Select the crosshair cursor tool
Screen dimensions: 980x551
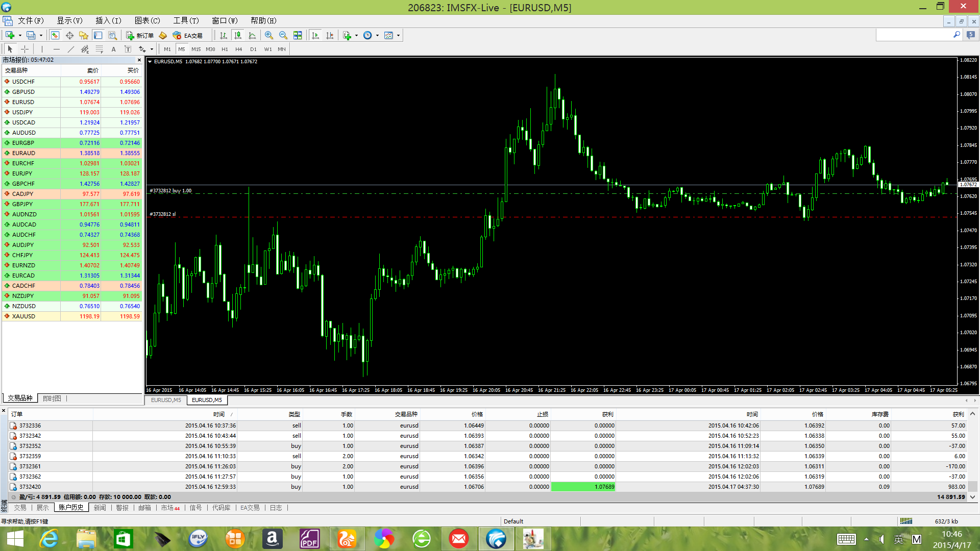pyautogui.click(x=24, y=49)
